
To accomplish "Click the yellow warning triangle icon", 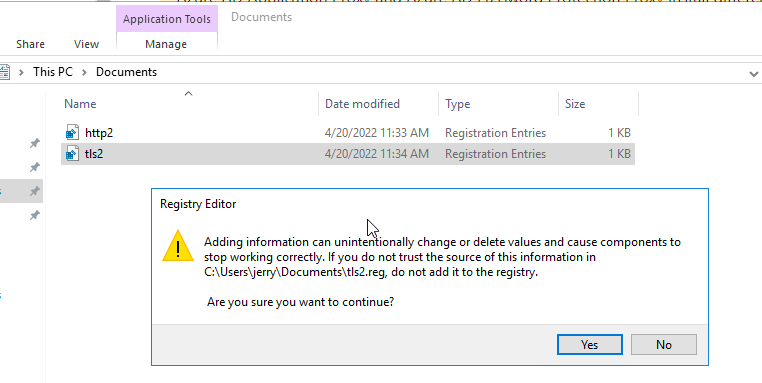I will 178,246.
